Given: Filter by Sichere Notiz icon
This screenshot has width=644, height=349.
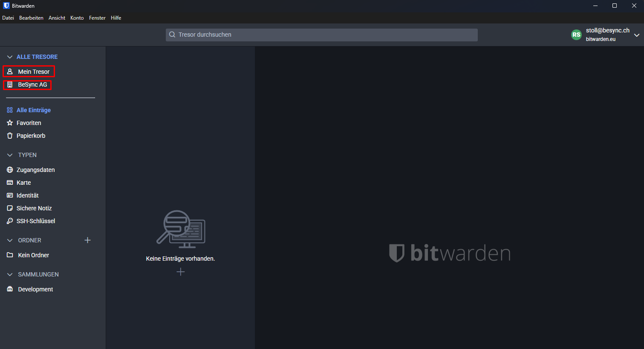Looking at the screenshot, I should tap(10, 208).
